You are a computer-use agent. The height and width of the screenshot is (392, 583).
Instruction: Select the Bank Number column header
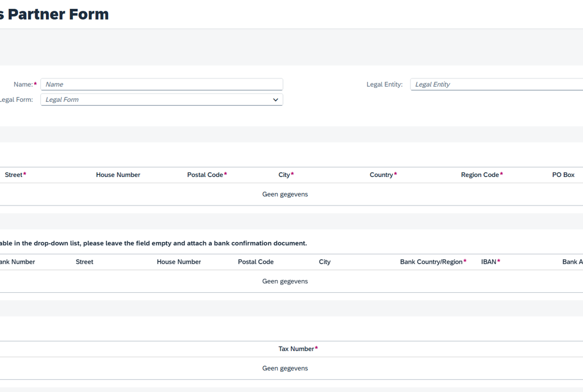point(17,262)
